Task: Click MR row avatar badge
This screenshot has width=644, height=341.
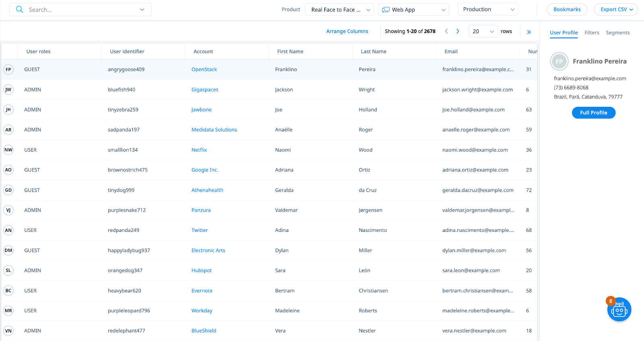Action: tap(8, 311)
